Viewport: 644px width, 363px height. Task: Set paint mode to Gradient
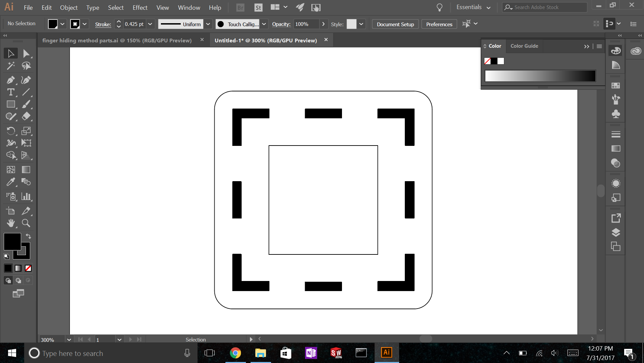tap(18, 268)
